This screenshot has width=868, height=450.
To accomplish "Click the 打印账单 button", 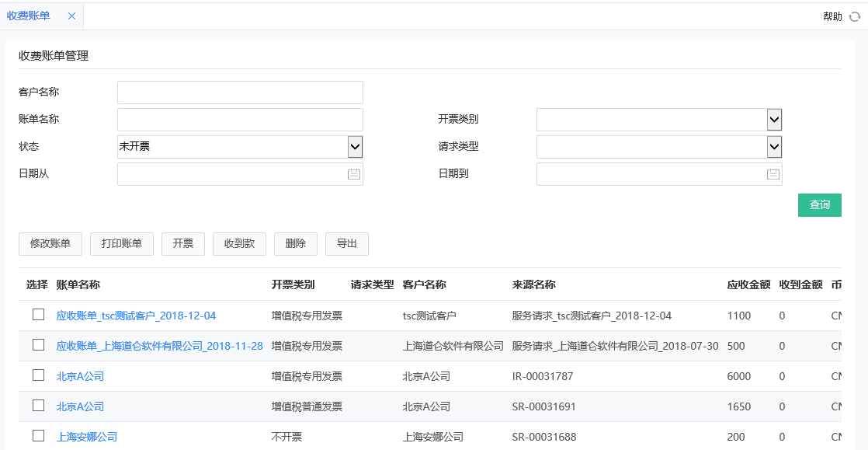I will [x=121, y=243].
